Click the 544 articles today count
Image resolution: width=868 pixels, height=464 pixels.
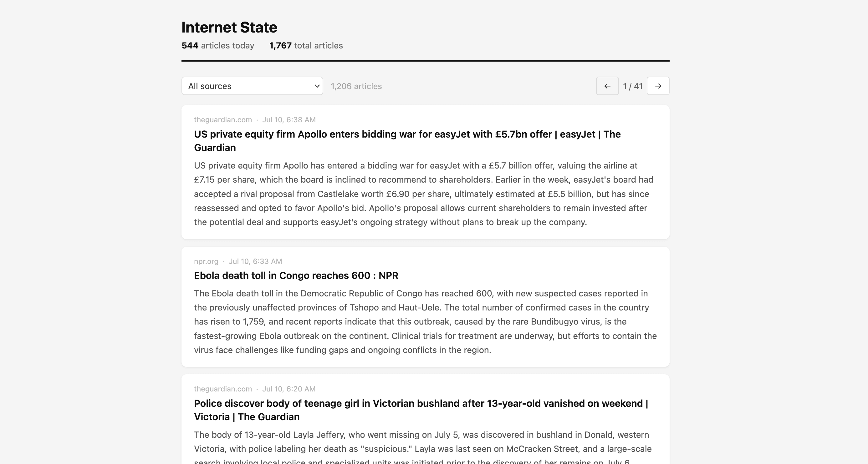tap(218, 45)
